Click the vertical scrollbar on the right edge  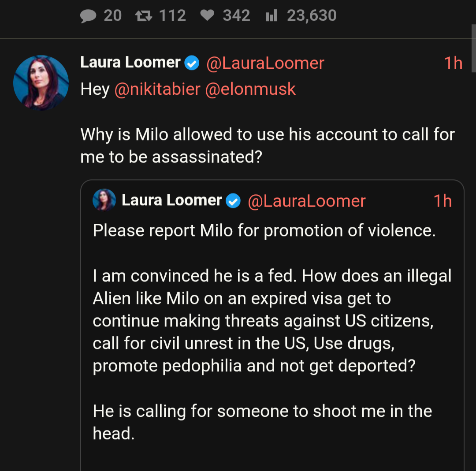click(x=473, y=48)
